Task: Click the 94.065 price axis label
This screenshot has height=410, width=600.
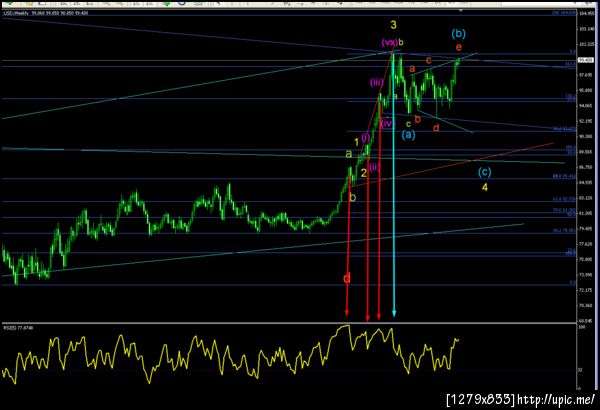Action: tap(586, 106)
